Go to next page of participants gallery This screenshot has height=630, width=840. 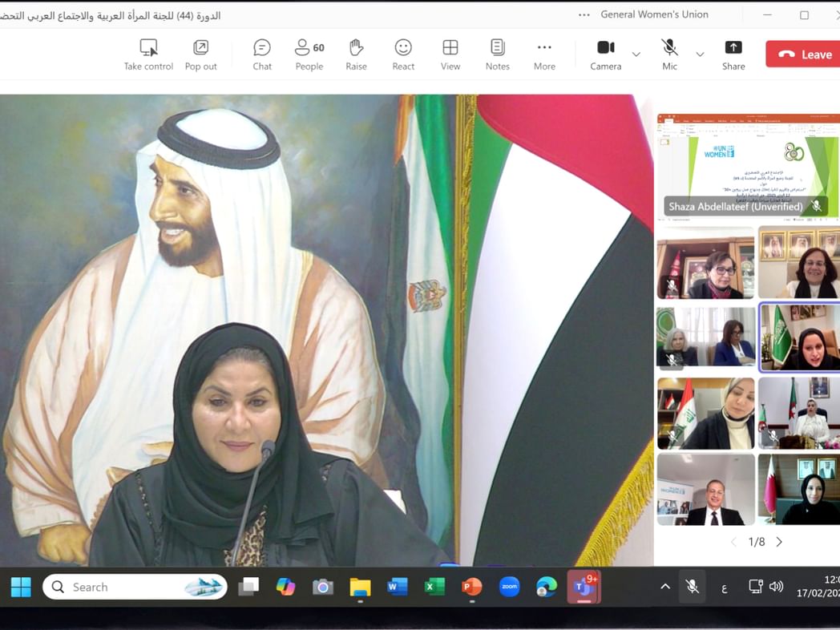coord(779,542)
